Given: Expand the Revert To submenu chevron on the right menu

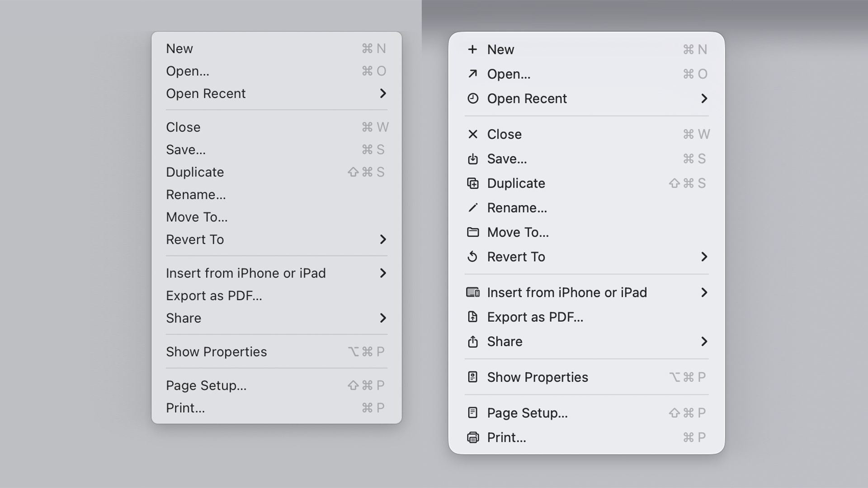Looking at the screenshot, I should pos(704,257).
